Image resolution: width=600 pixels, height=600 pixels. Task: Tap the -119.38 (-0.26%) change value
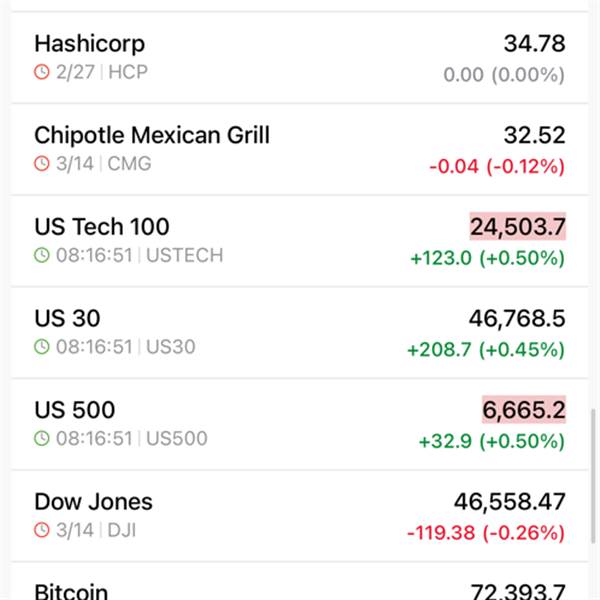[486, 533]
